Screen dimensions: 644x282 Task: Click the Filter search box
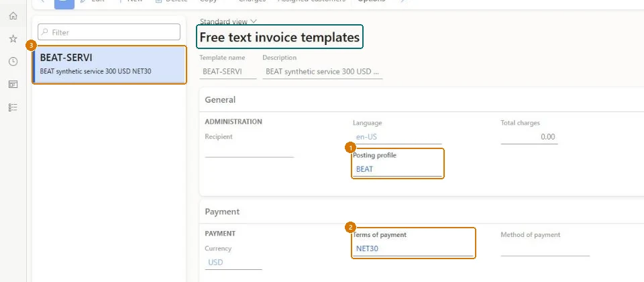(x=109, y=32)
